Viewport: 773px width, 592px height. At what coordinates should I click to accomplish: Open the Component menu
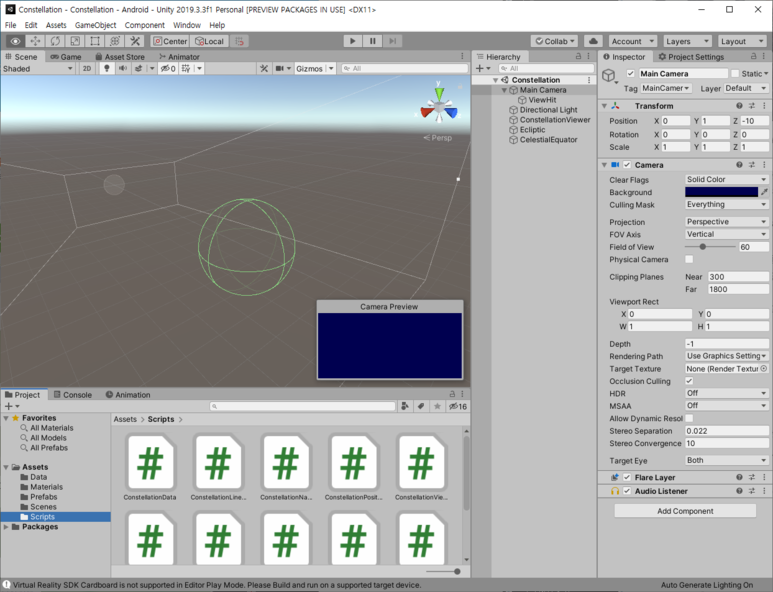pos(144,25)
